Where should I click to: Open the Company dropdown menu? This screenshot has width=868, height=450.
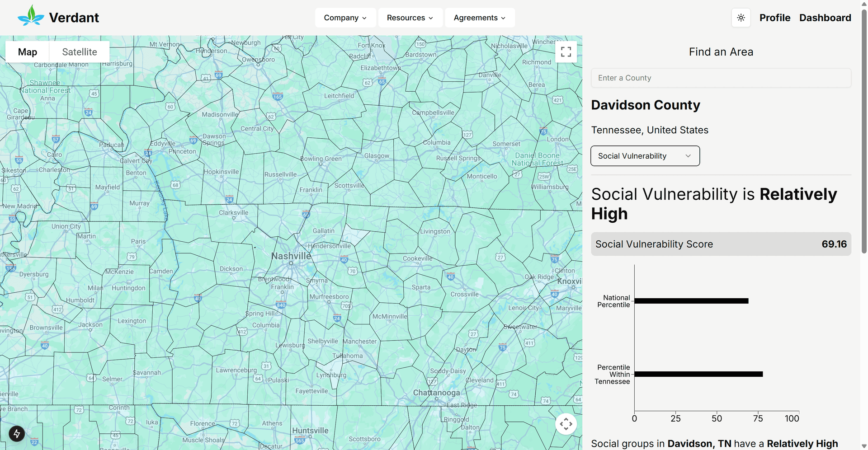[x=345, y=18]
